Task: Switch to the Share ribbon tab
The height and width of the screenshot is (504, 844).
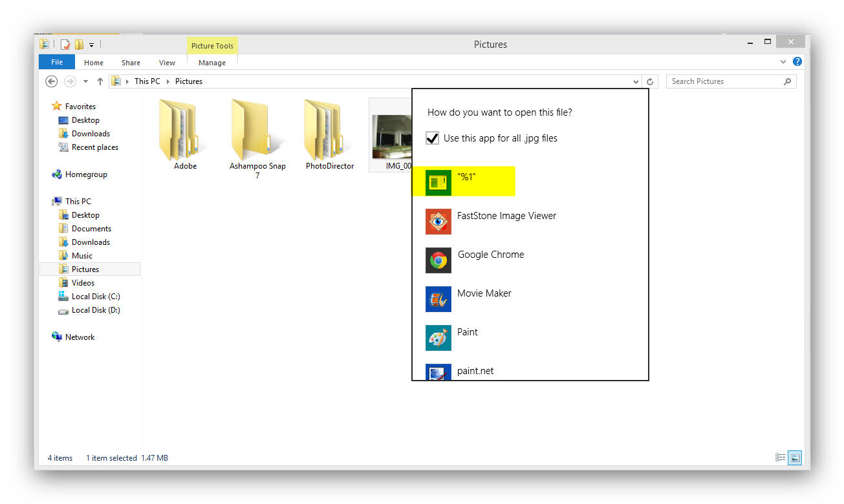Action: (x=131, y=63)
